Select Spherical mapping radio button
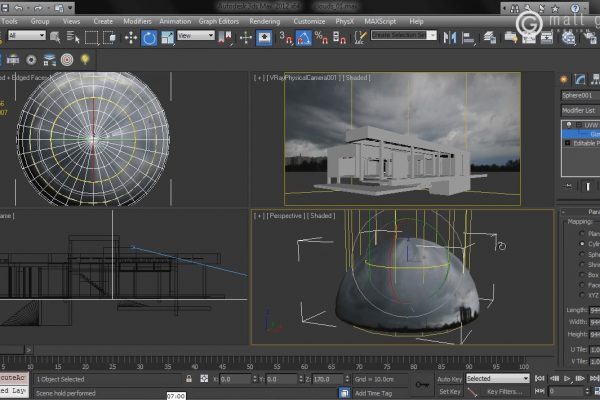 582,254
